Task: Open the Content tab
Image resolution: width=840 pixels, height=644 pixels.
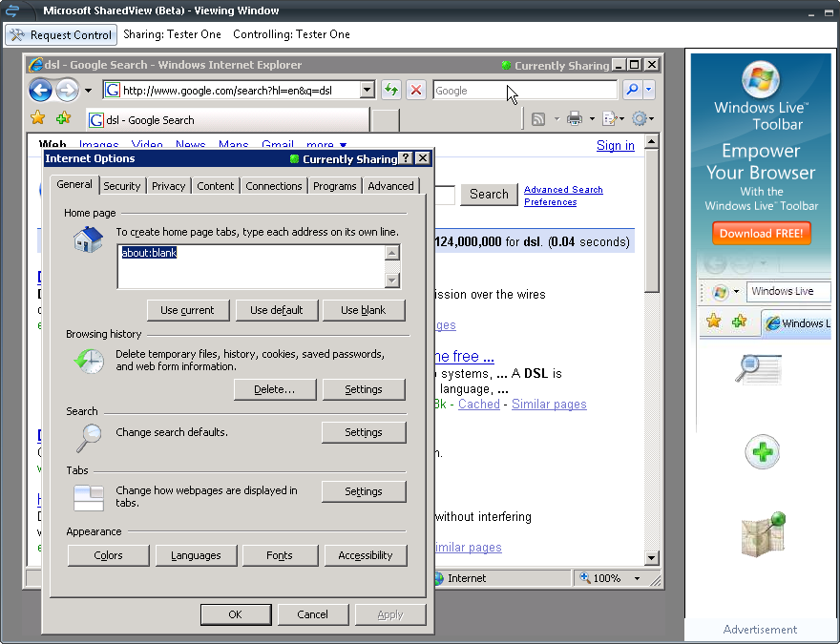Action: pos(216,186)
